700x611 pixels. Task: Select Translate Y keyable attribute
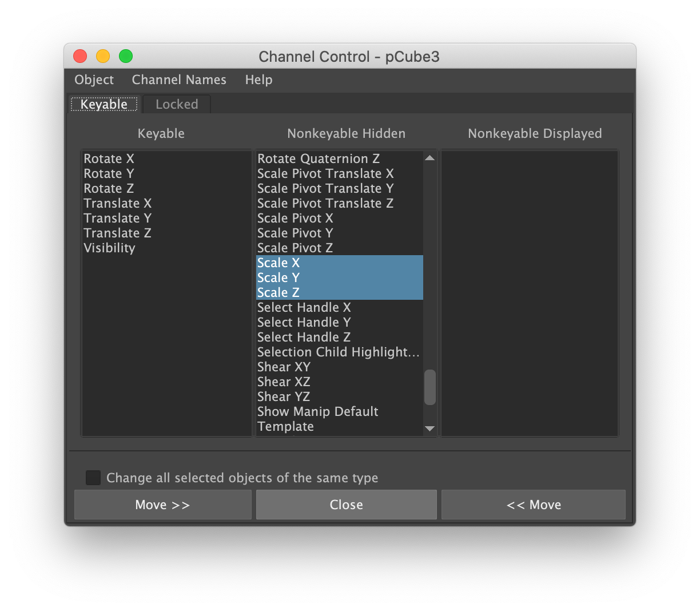[118, 219]
